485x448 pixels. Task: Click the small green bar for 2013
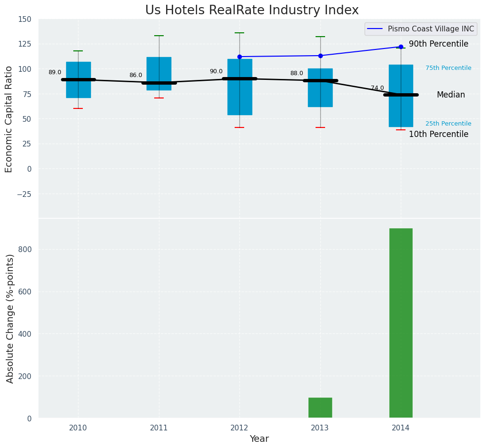tap(320, 408)
